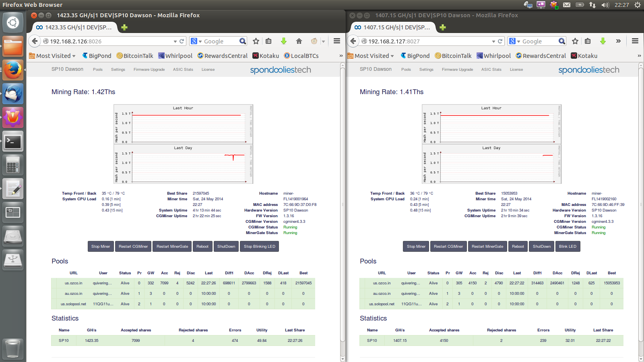Click Last Day graph in right window
The height and width of the screenshot is (362, 644).
coord(491,164)
